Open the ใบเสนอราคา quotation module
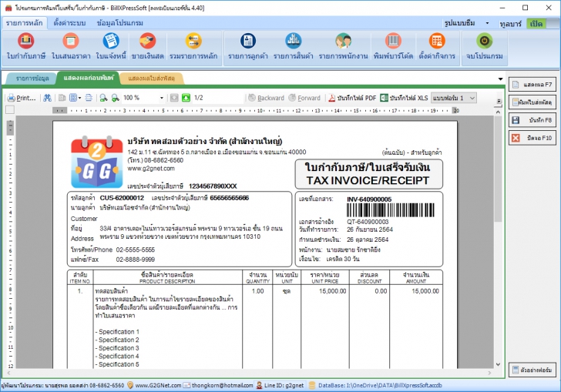 tap(70, 46)
